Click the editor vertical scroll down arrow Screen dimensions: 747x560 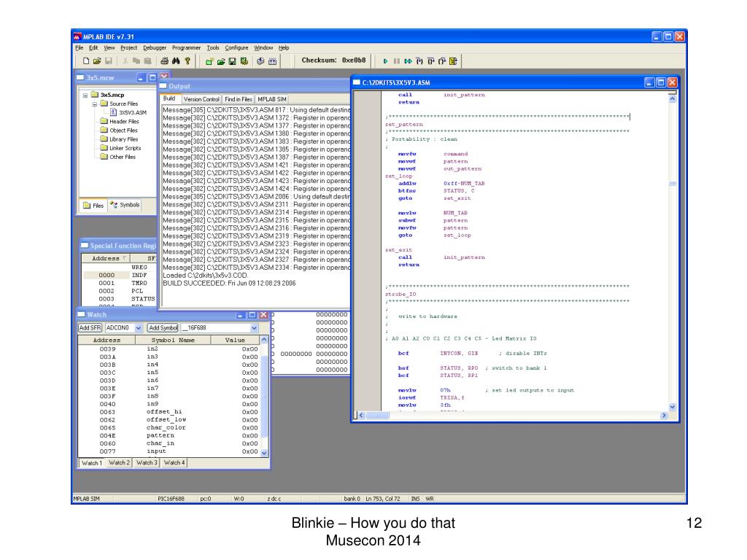[672, 407]
